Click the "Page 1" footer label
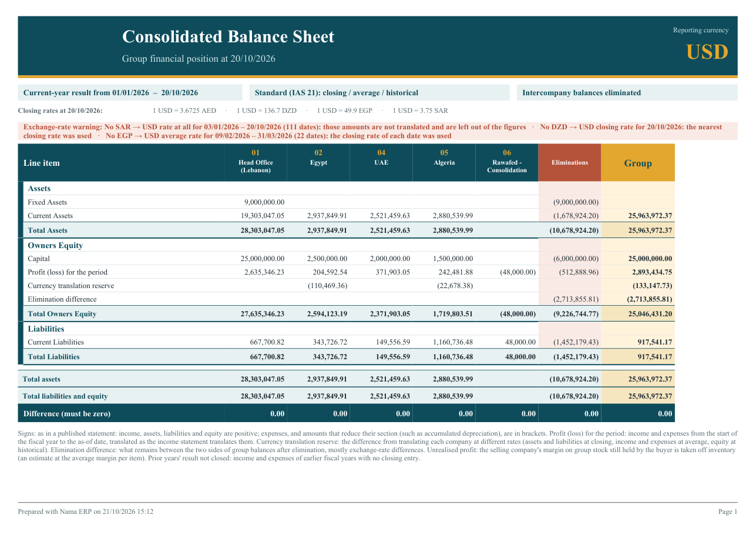Viewport: 756px width, 535px height. click(x=728, y=512)
